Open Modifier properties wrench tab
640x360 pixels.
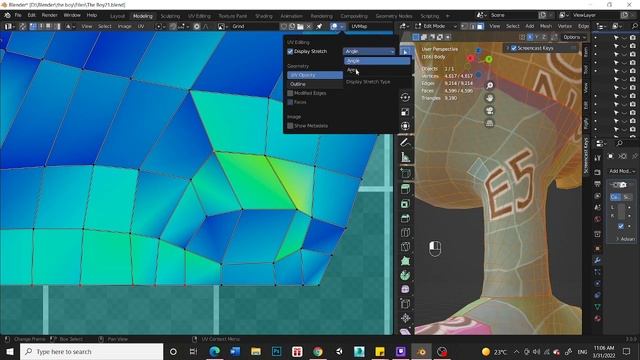click(597, 260)
